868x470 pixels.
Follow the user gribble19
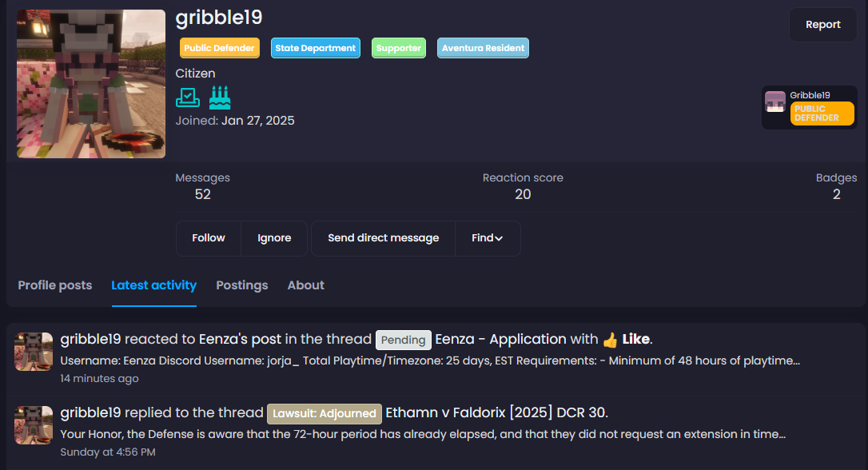[209, 238]
